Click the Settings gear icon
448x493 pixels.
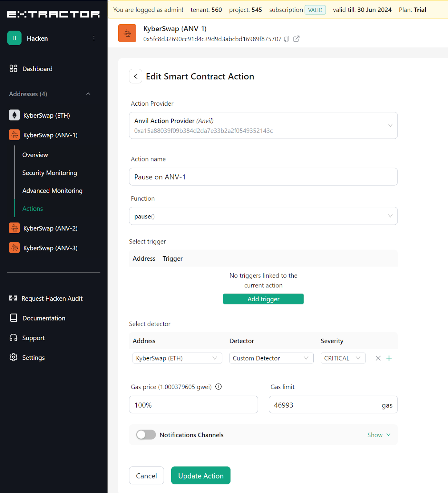point(14,357)
